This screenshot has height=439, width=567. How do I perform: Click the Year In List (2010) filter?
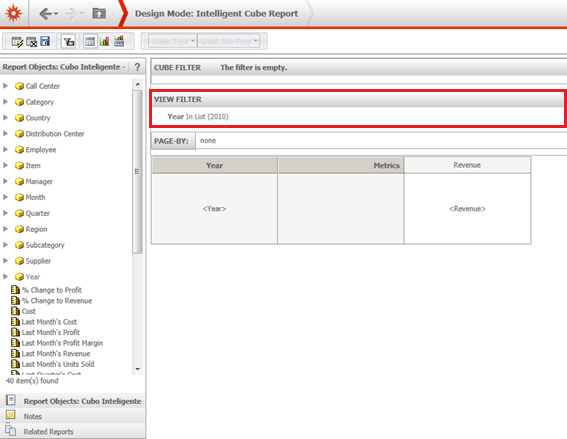point(198,116)
